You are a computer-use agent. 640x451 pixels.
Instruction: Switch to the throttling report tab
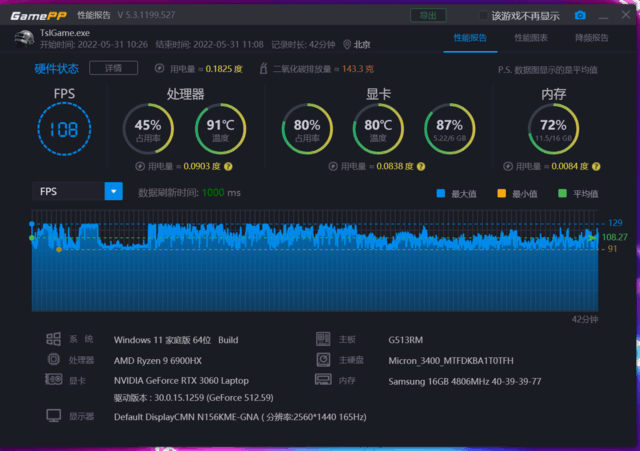click(591, 38)
